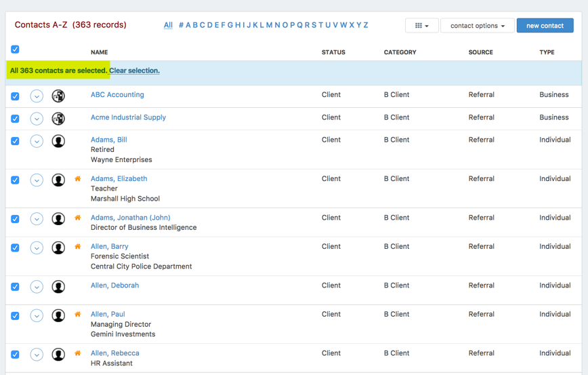Deselect the Adams, Elizabeth checkbox

[15, 180]
